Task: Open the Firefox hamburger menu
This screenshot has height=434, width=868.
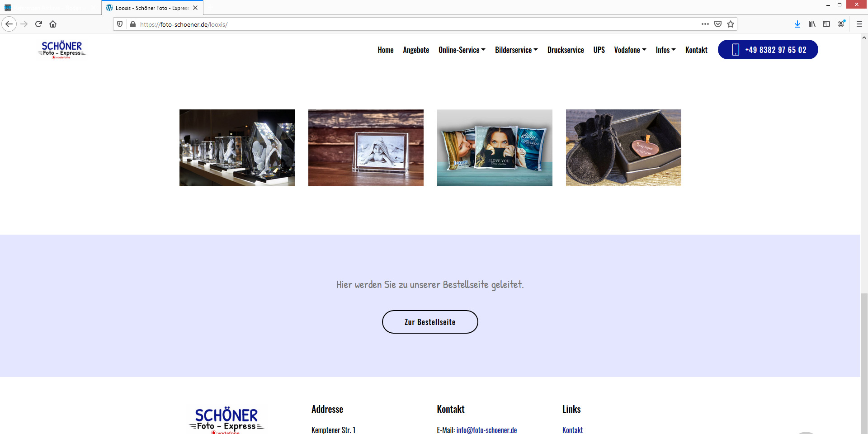Action: (859, 24)
